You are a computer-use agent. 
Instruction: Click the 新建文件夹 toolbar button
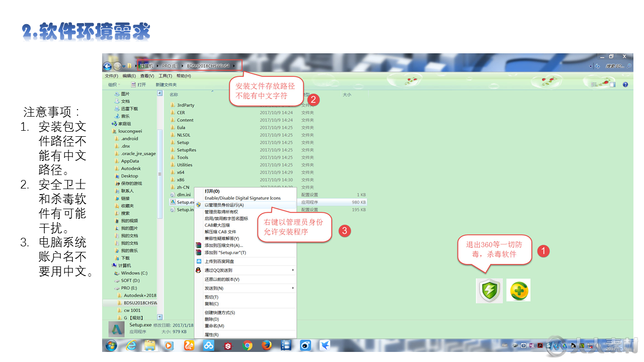click(x=166, y=84)
